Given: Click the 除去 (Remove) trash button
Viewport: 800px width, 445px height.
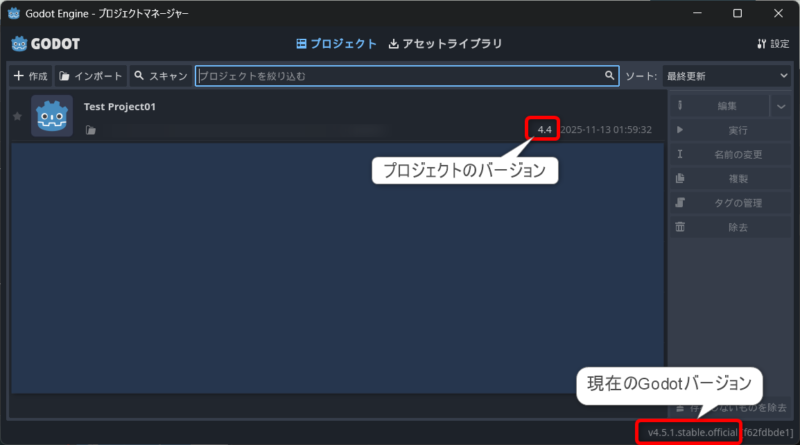Looking at the screenshot, I should tap(727, 227).
